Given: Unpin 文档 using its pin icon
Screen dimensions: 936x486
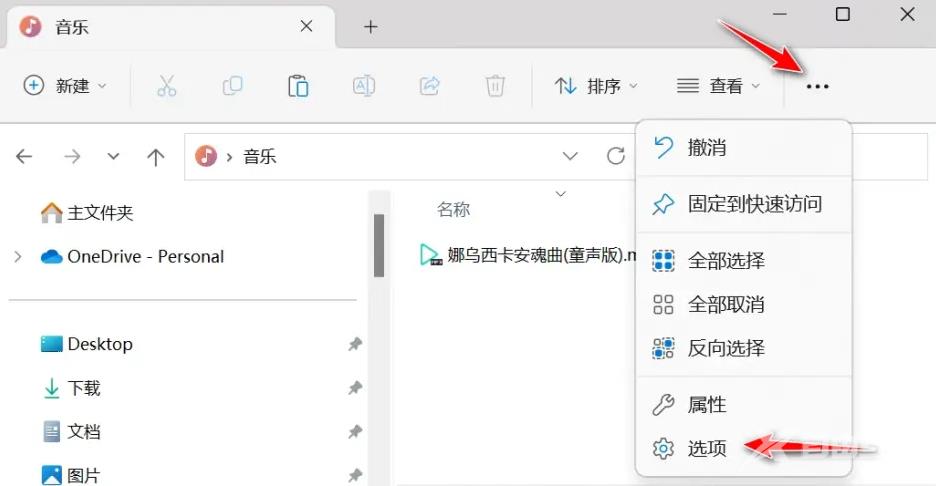Looking at the screenshot, I should point(355,432).
